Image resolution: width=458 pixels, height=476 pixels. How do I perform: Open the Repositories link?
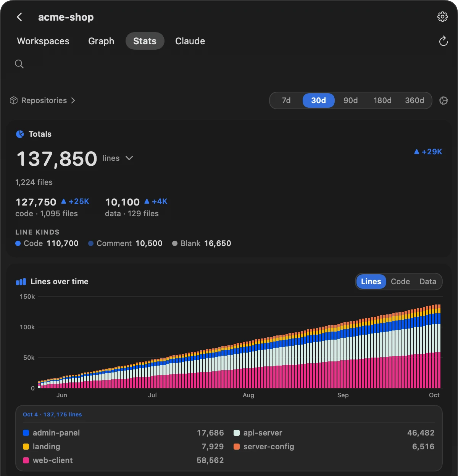pos(44,100)
